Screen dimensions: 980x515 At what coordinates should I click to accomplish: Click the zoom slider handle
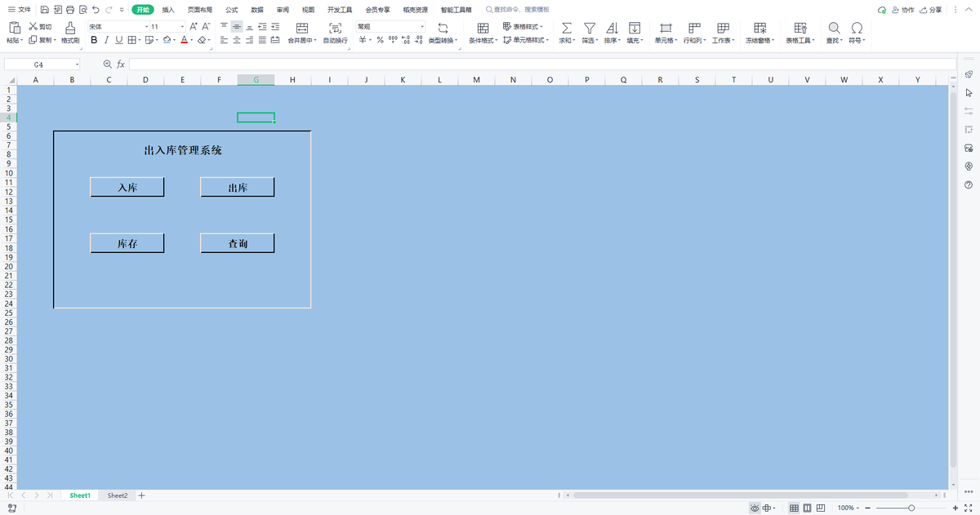coord(911,508)
